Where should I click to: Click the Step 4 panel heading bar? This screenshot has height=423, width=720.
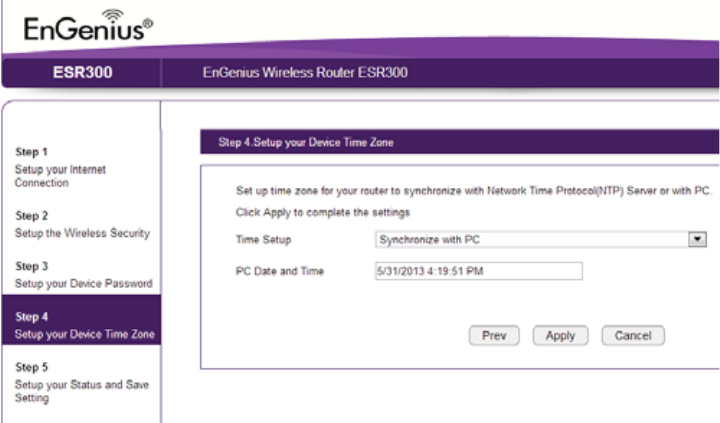click(460, 142)
